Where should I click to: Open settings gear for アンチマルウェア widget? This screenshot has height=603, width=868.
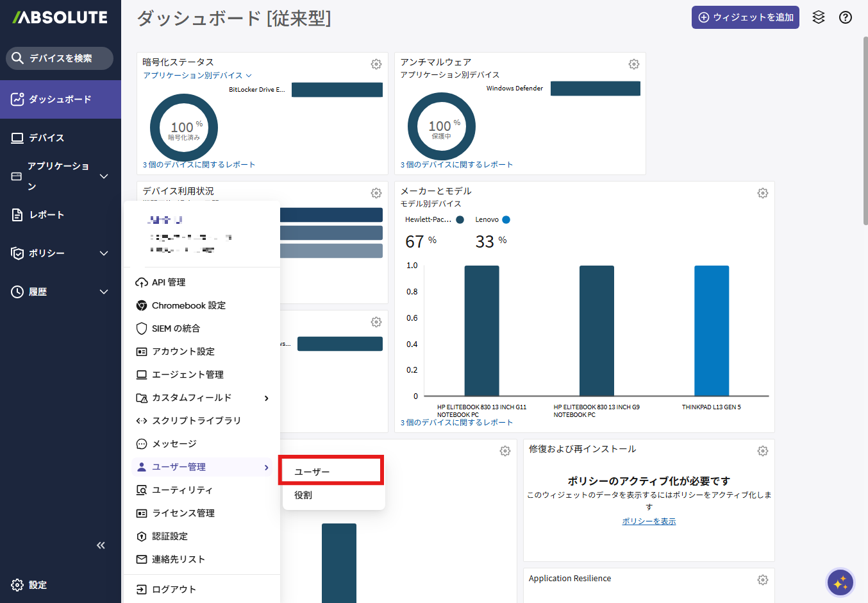[x=633, y=64]
